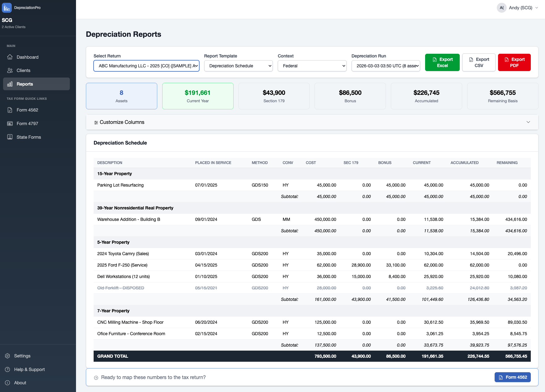The image size is (545, 392).
Task: Click the Settings gear icon
Action: coord(7,356)
